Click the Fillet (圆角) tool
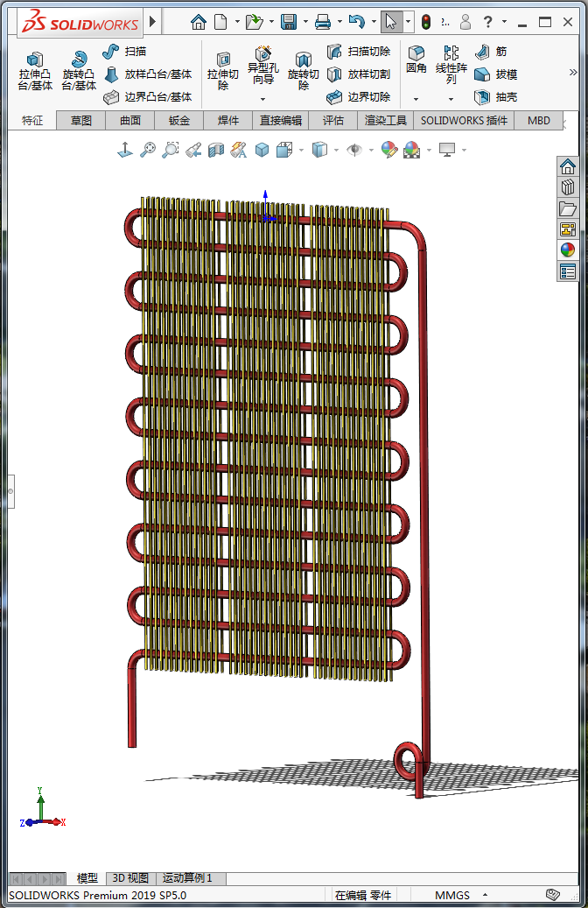 click(416, 60)
